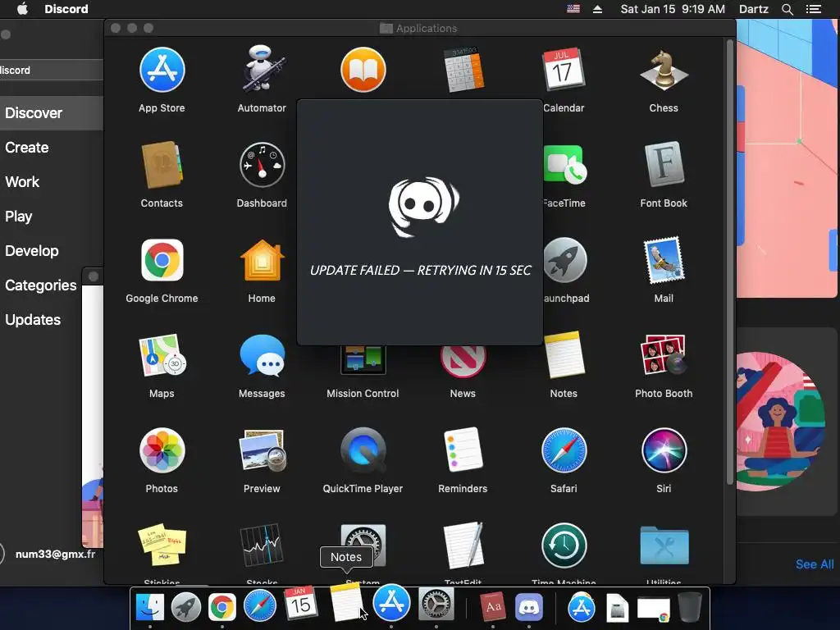This screenshot has height=630, width=840.
Task: Open News app icon
Action: pos(463,362)
